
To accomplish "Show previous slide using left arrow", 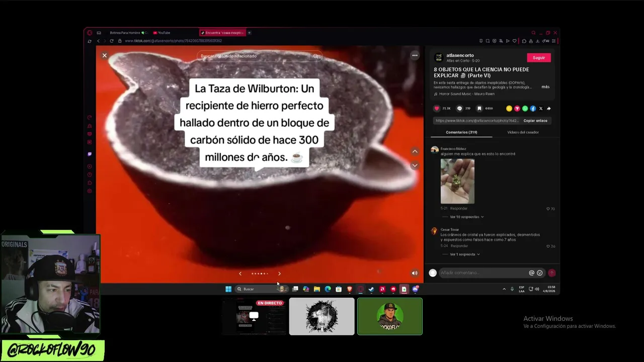I will tap(240, 274).
